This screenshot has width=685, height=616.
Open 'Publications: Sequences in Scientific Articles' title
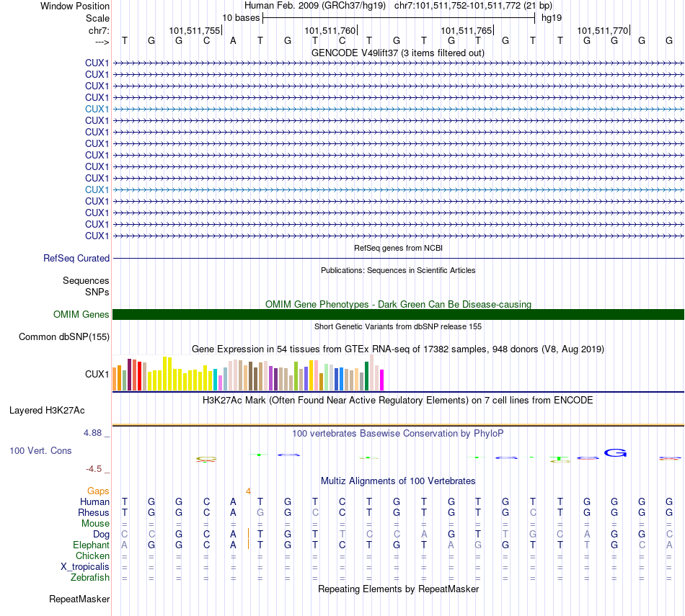pyautogui.click(x=398, y=270)
